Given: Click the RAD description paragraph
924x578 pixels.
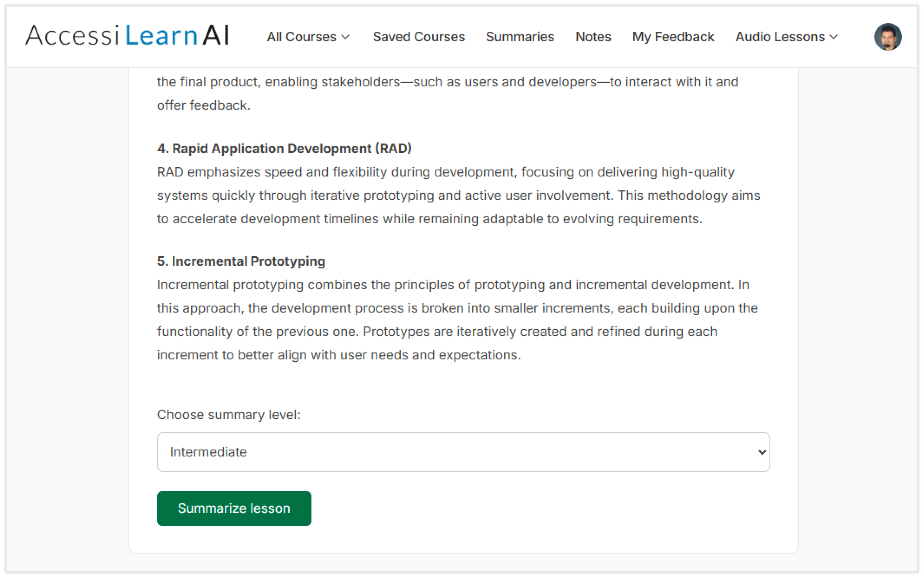Looking at the screenshot, I should click(x=458, y=195).
